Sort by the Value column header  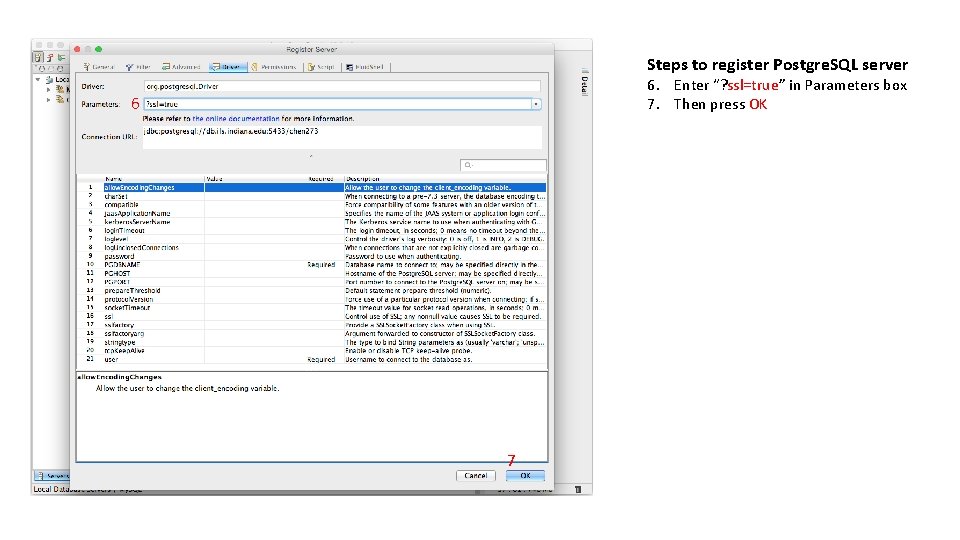[x=255, y=179]
